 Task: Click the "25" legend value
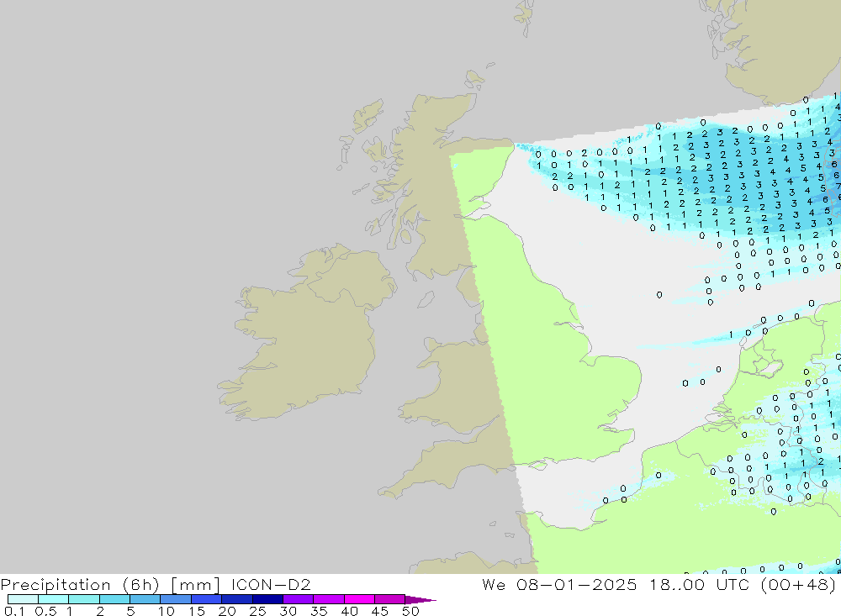coord(258,611)
